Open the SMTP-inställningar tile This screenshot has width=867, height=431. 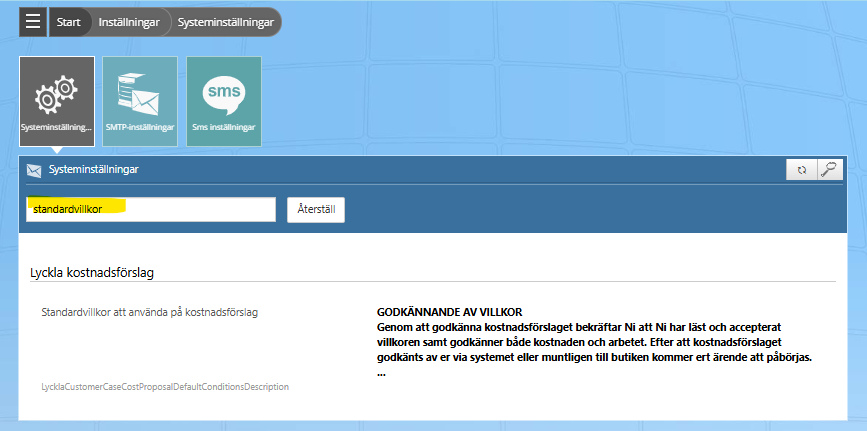click(x=140, y=101)
